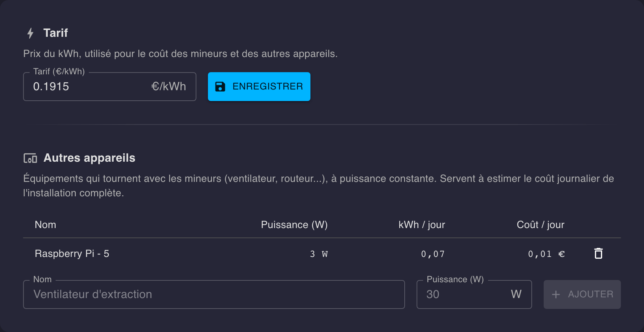This screenshot has width=644, height=332.
Task: Focus the Tarif (€/kWh) input field
Action: click(x=110, y=87)
